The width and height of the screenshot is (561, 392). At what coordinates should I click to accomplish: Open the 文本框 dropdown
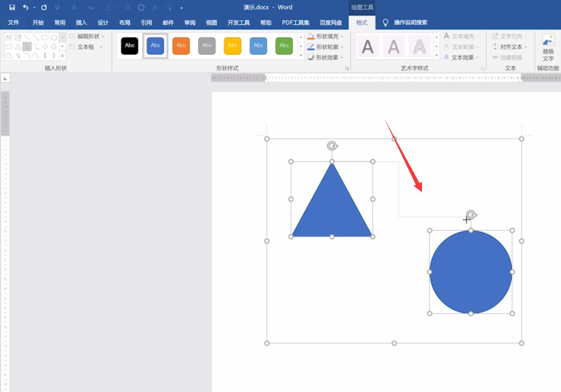point(101,47)
